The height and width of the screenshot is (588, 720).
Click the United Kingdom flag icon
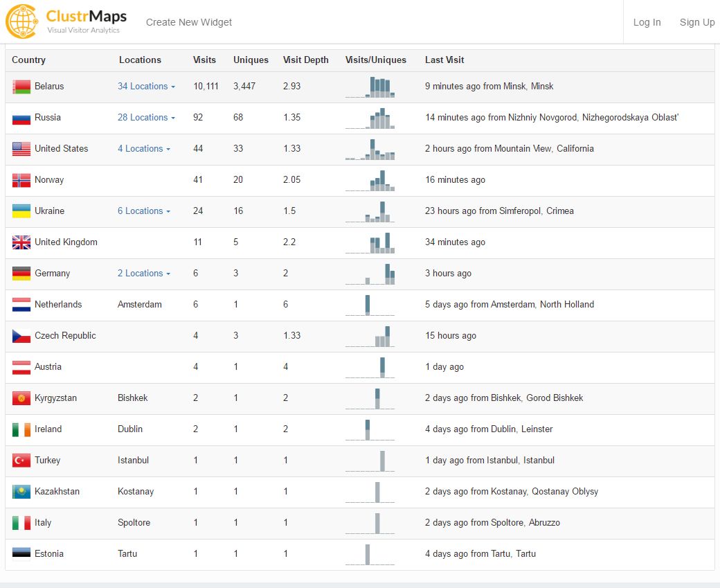21,242
